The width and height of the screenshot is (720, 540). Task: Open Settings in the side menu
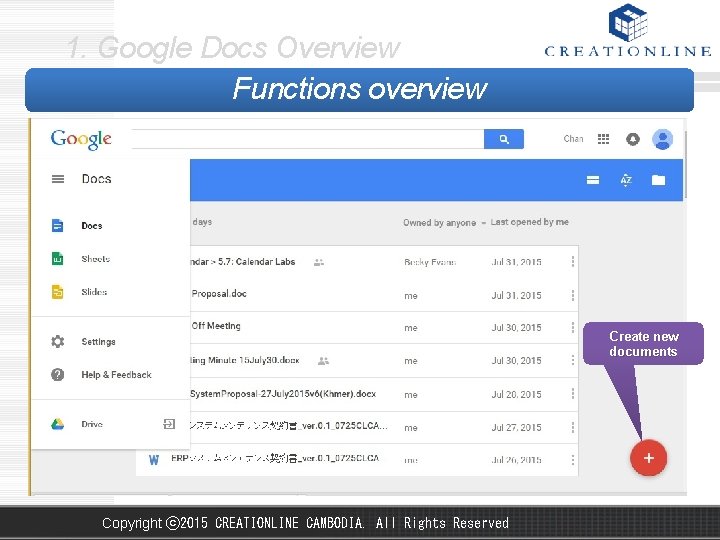110,342
